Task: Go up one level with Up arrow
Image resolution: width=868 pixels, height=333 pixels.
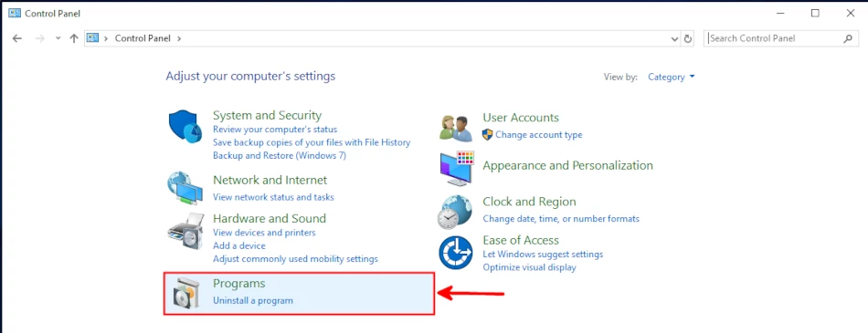Action: [x=74, y=38]
